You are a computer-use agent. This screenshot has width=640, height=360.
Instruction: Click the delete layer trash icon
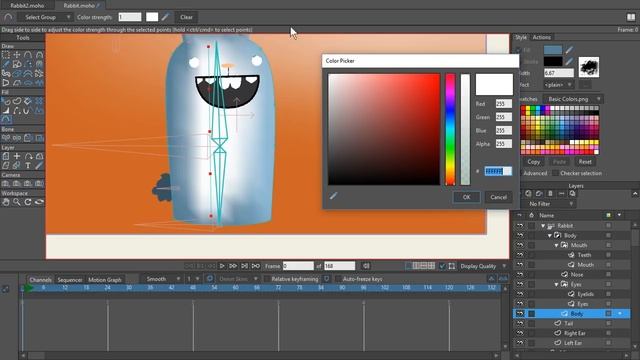pyautogui.click(x=550, y=193)
